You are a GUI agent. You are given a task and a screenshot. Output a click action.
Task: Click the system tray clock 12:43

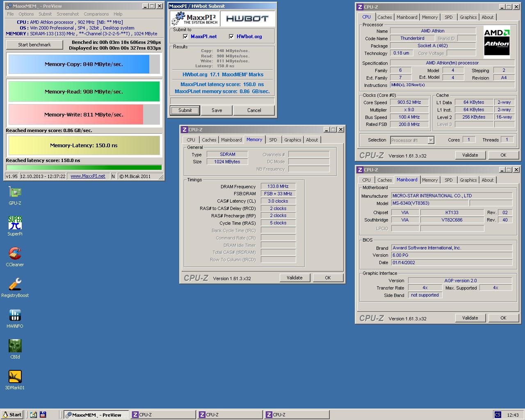(x=513, y=415)
